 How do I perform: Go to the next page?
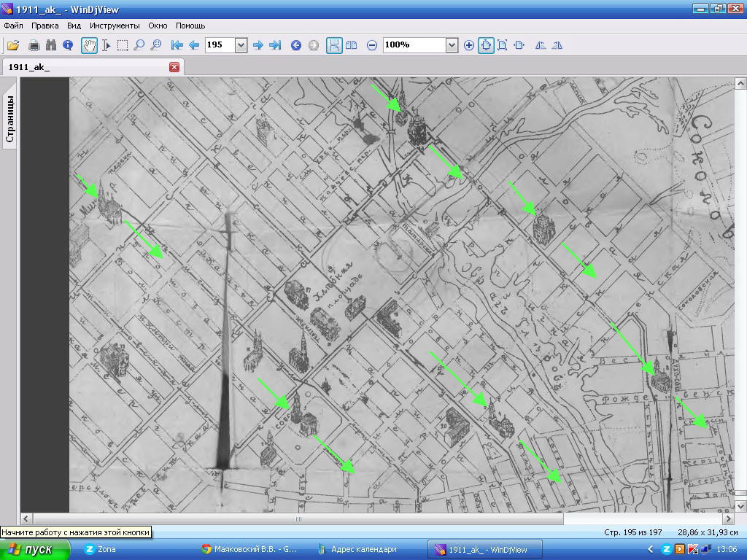click(258, 45)
